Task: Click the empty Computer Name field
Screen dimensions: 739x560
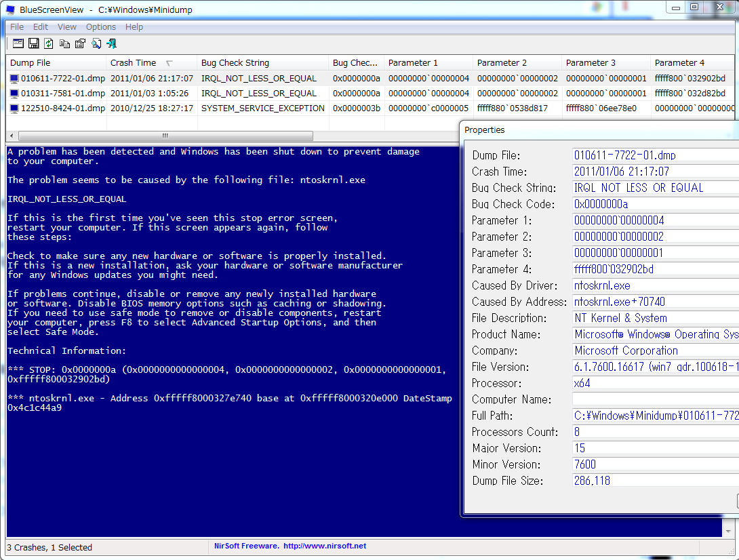Action: pos(656,399)
